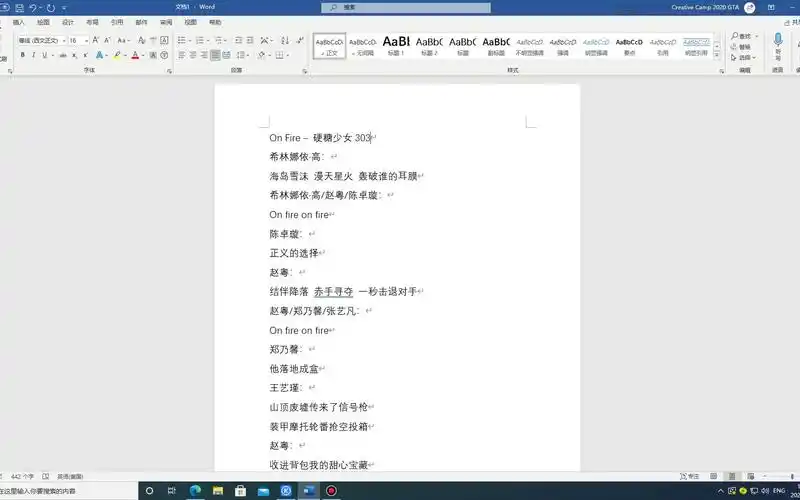Image resolution: width=800 pixels, height=500 pixels.
Task: Click the Undo icon
Action: pyautogui.click(x=33, y=7)
